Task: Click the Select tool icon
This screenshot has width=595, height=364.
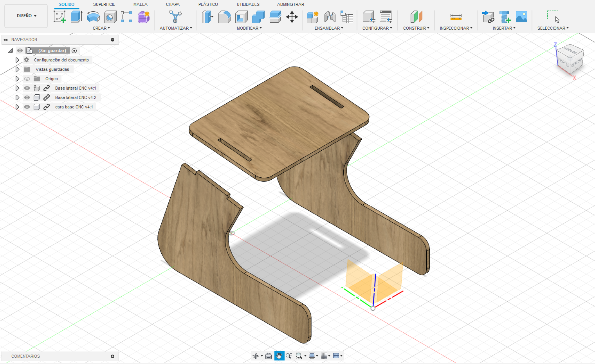Action: (553, 17)
